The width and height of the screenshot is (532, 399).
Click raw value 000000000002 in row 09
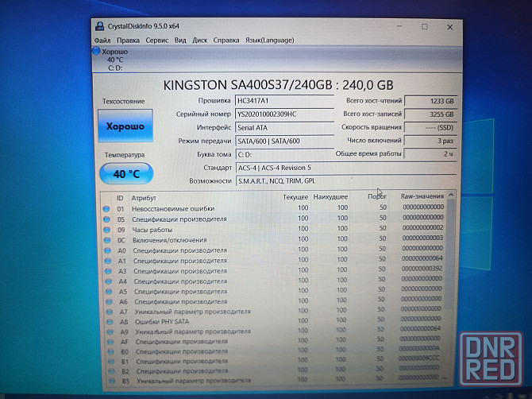coord(422,227)
